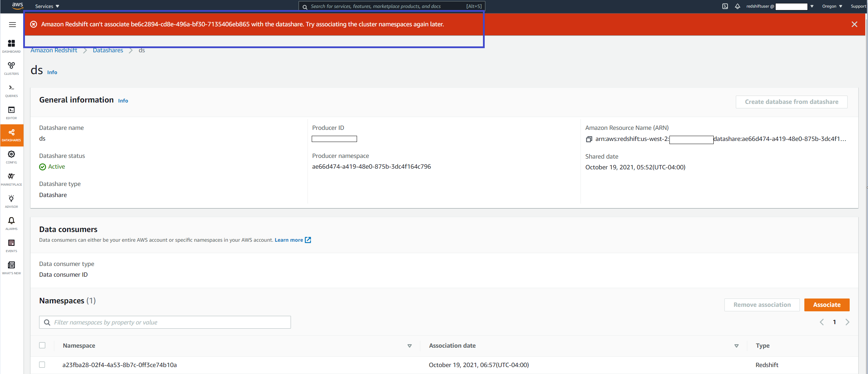Expand the Services dropdown menu
The image size is (868, 374).
click(x=47, y=6)
